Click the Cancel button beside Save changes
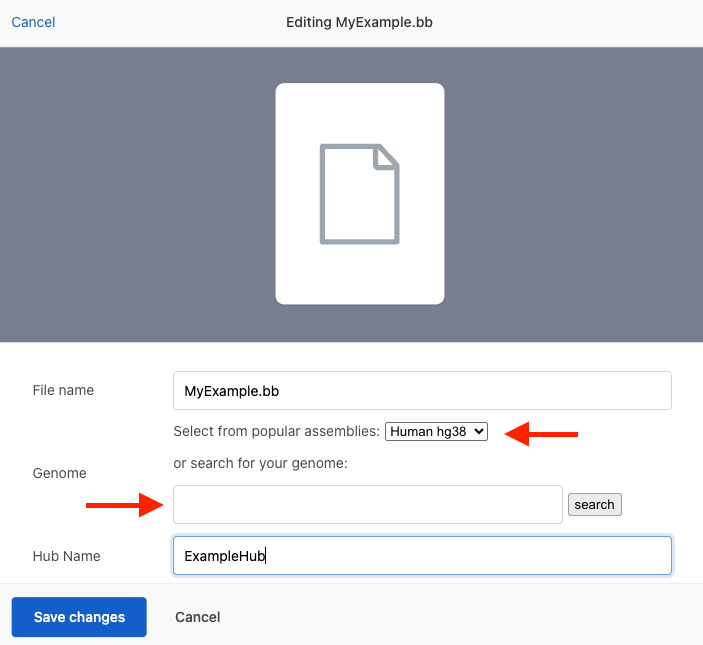703x645 pixels. coord(197,617)
